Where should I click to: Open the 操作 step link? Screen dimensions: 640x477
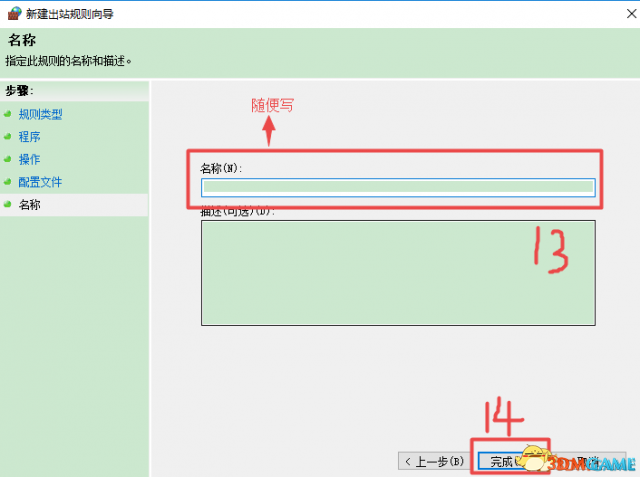(x=29, y=159)
